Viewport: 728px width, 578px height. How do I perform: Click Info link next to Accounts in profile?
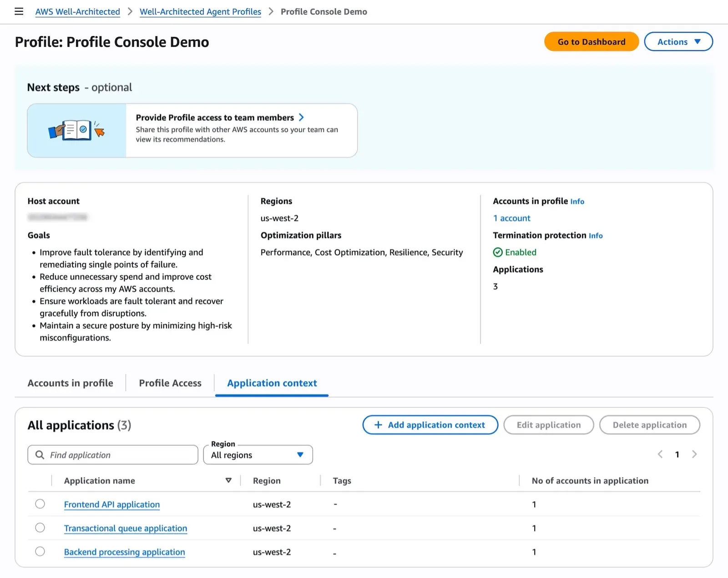coord(577,201)
